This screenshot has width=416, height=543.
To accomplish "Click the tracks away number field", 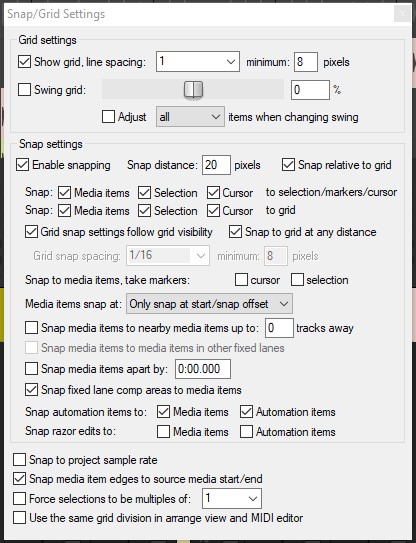I will pyautogui.click(x=279, y=328).
